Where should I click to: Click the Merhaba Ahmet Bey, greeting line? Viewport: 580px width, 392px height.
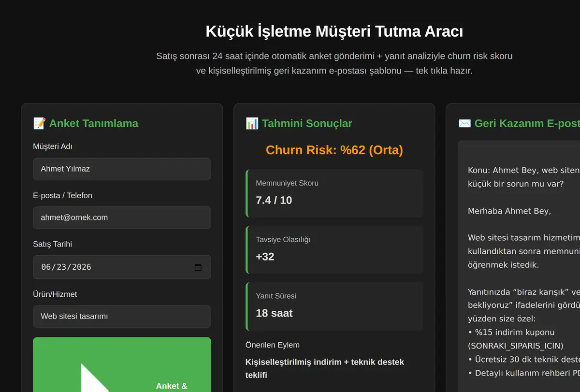509,211
